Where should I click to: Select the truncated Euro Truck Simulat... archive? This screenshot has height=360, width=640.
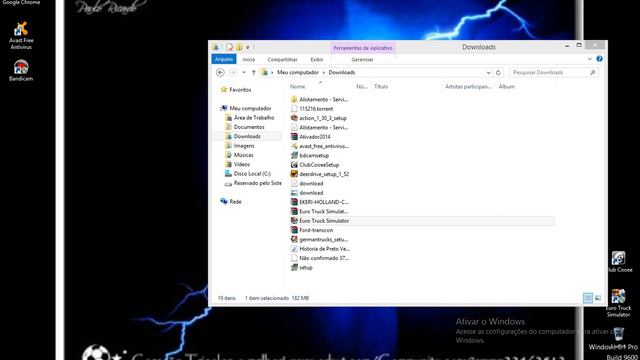tap(320, 211)
